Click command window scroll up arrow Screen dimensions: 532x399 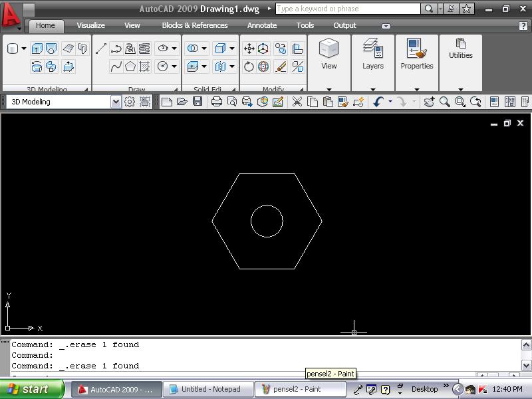pyautogui.click(x=526, y=345)
